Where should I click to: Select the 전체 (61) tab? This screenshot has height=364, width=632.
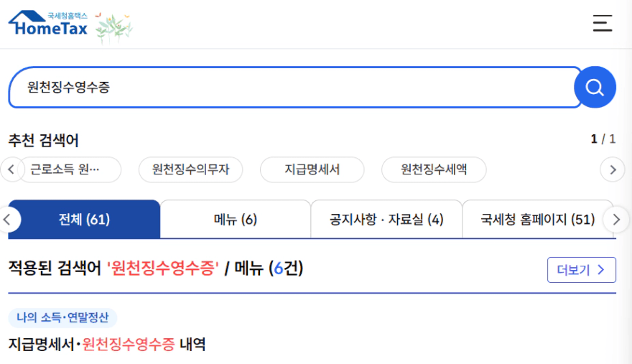coord(84,219)
